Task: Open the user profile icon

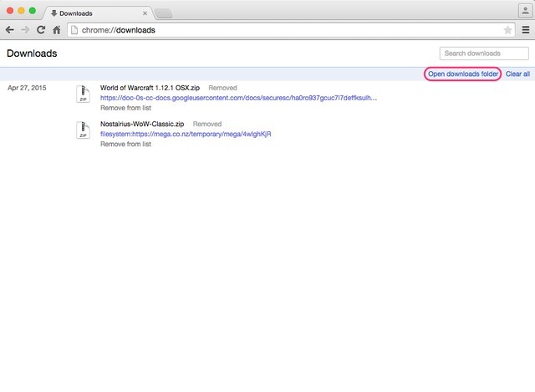Action: click(x=525, y=11)
